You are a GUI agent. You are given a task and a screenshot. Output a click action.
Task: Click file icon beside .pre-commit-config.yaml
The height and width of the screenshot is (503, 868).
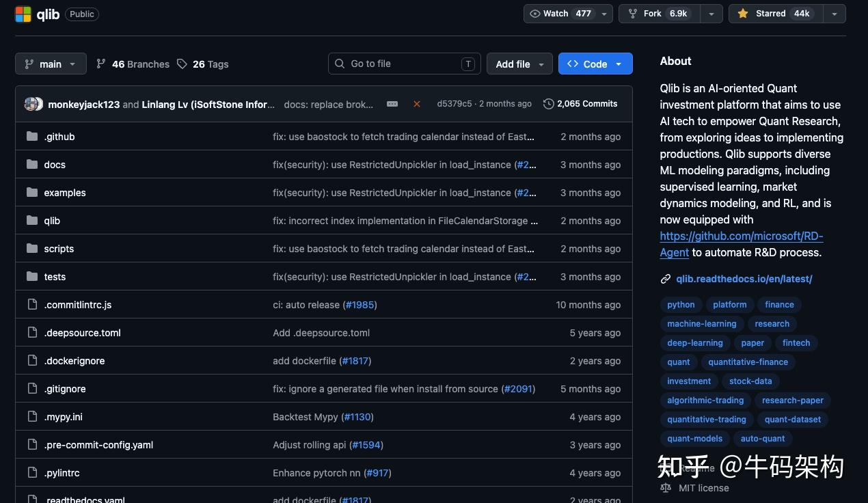pyautogui.click(x=32, y=445)
